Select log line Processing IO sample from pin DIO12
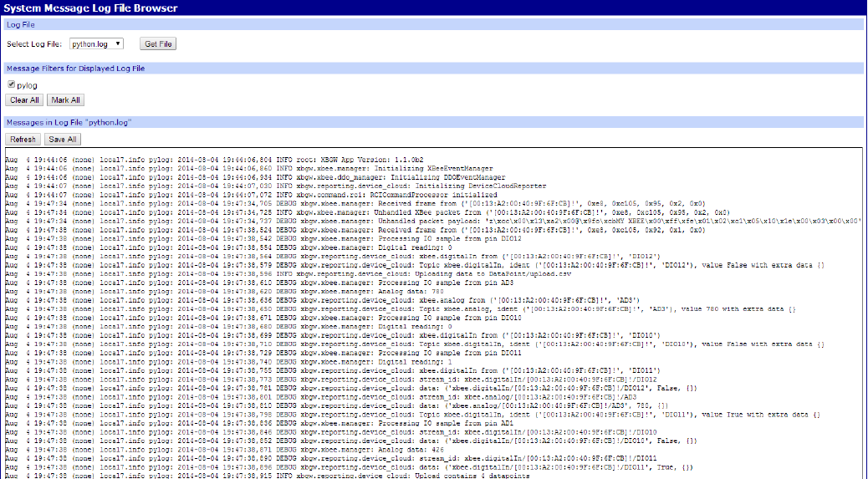This screenshot has height=479, width=868. 263,239
